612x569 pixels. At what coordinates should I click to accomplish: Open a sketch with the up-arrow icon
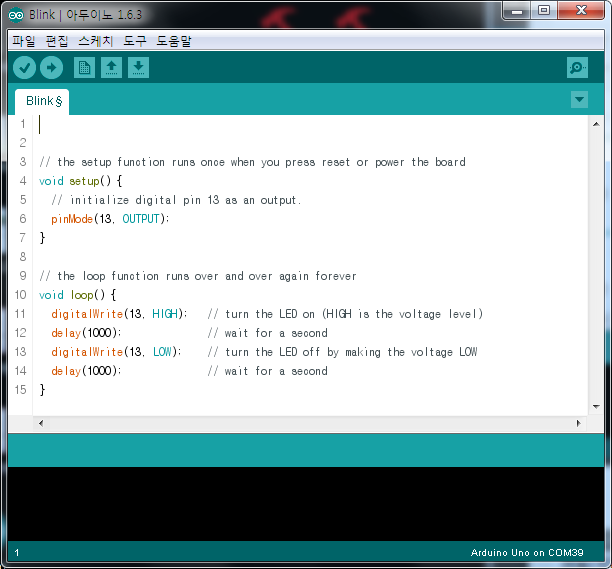pos(111,68)
